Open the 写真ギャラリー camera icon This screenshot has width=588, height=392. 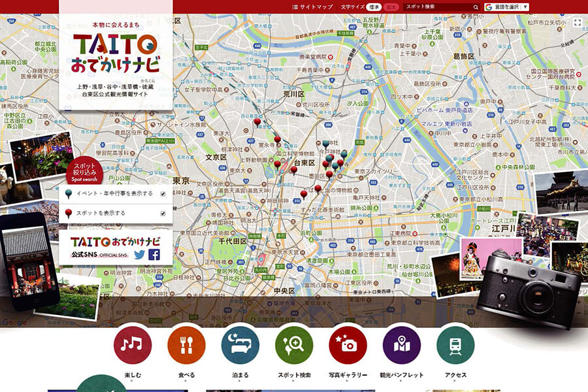(x=348, y=345)
